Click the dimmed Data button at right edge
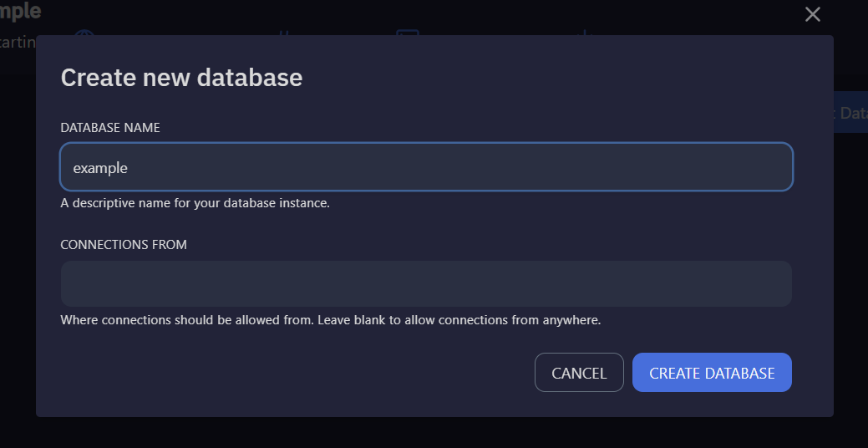This screenshot has width=868, height=448. click(x=850, y=113)
